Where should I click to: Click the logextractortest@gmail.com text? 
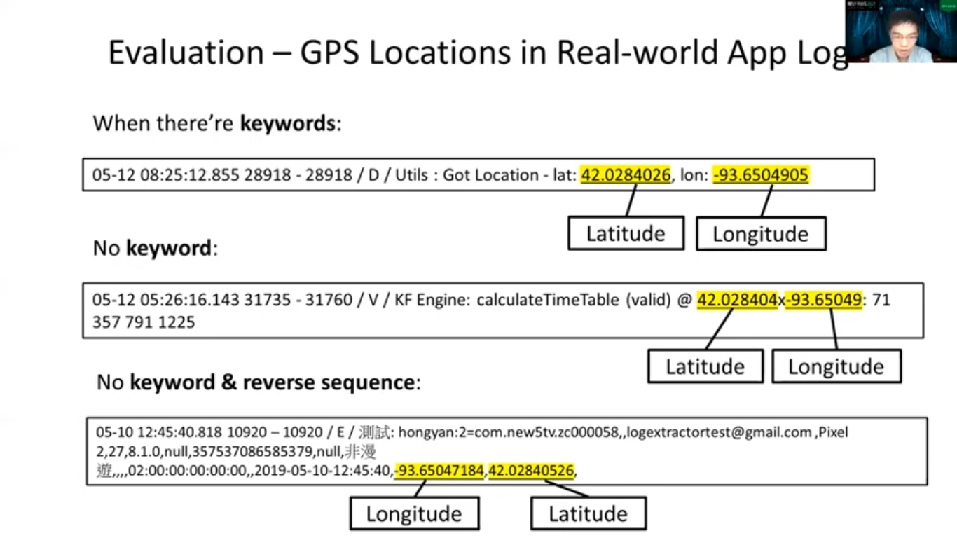click(x=719, y=432)
